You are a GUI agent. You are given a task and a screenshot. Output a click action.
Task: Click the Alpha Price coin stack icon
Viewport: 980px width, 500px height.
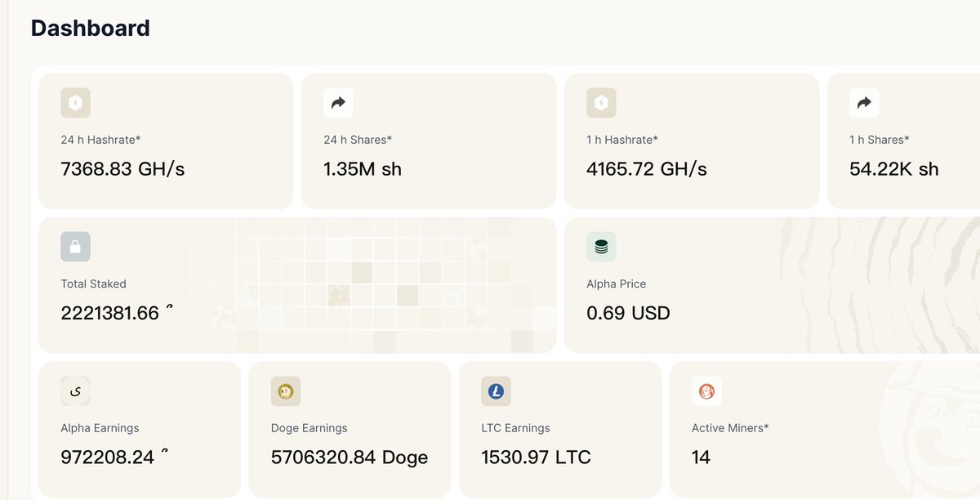pos(601,247)
